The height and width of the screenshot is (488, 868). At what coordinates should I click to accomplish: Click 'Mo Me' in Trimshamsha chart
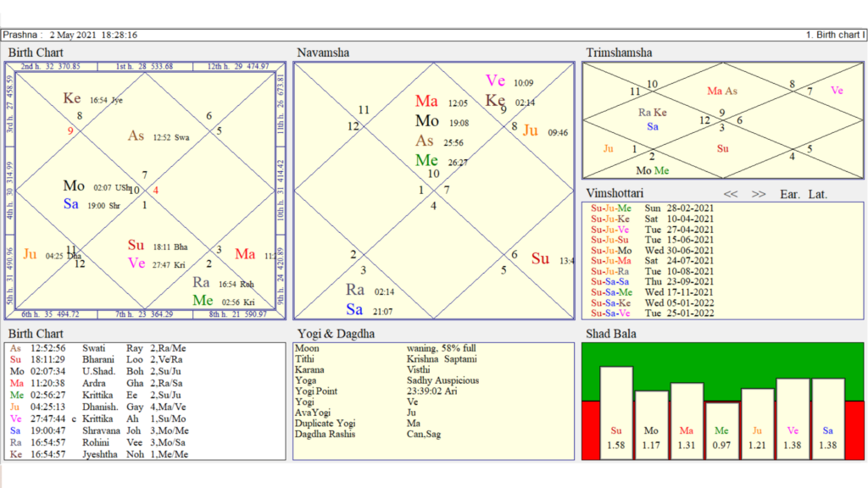pyautogui.click(x=653, y=170)
